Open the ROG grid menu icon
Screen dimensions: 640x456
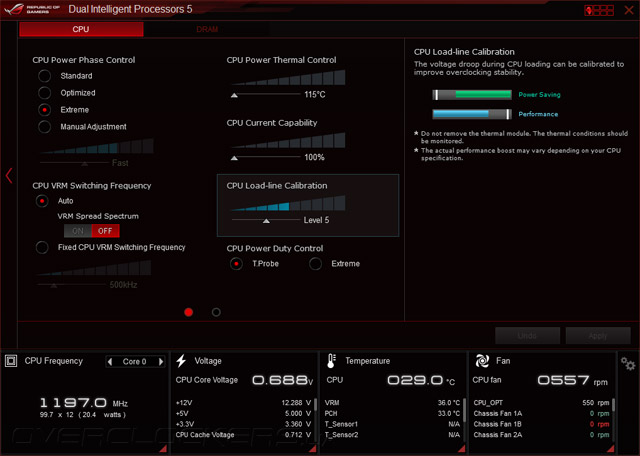(599, 10)
